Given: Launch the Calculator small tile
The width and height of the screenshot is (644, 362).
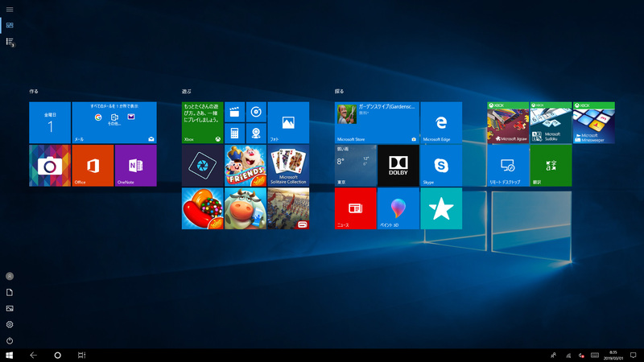Looking at the screenshot, I should 234,134.
